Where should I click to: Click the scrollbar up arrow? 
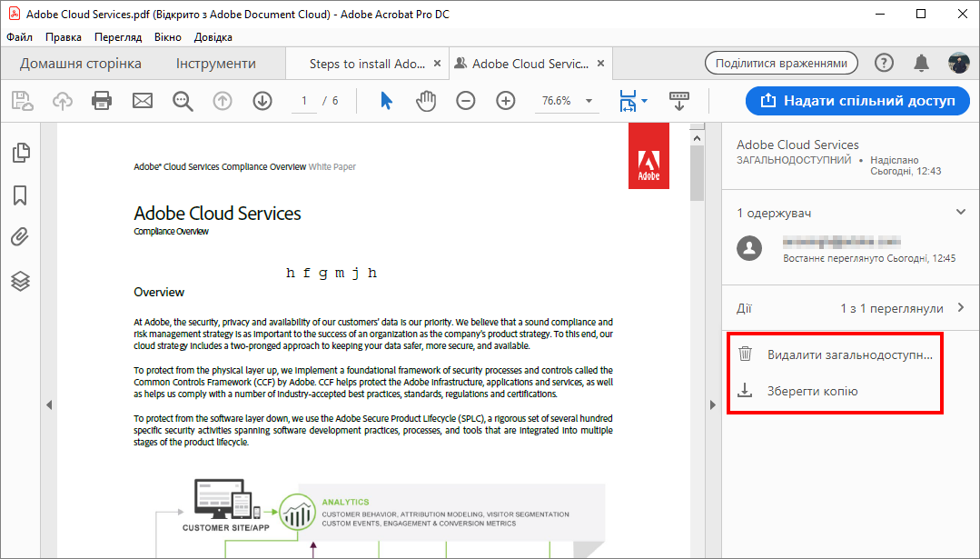(697, 138)
